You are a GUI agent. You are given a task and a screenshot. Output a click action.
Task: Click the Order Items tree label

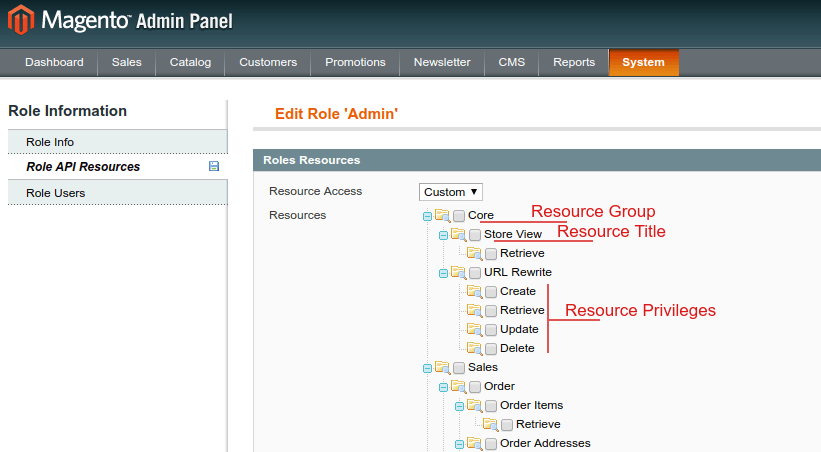(x=531, y=405)
